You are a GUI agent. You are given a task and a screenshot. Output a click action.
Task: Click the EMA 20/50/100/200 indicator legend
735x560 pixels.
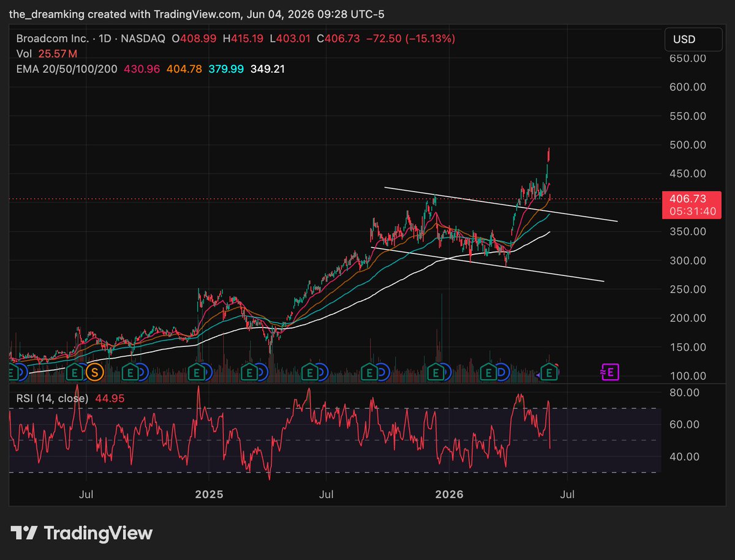(x=68, y=69)
